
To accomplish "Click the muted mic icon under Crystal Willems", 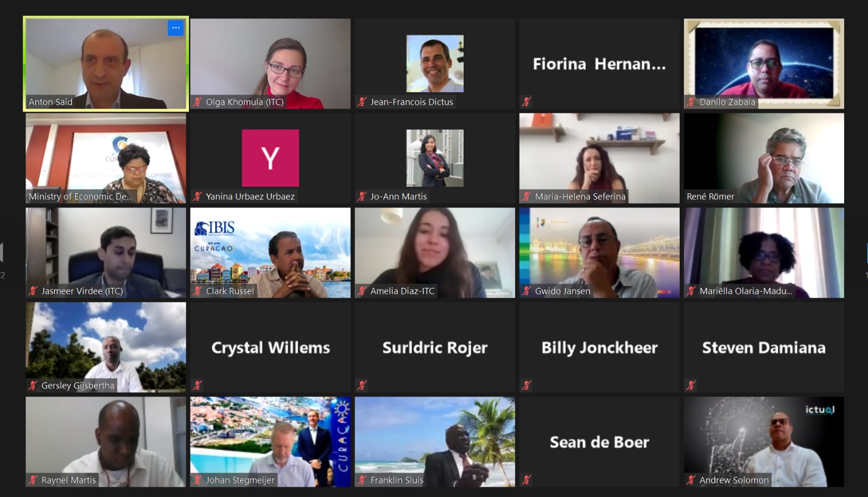I will [x=198, y=385].
